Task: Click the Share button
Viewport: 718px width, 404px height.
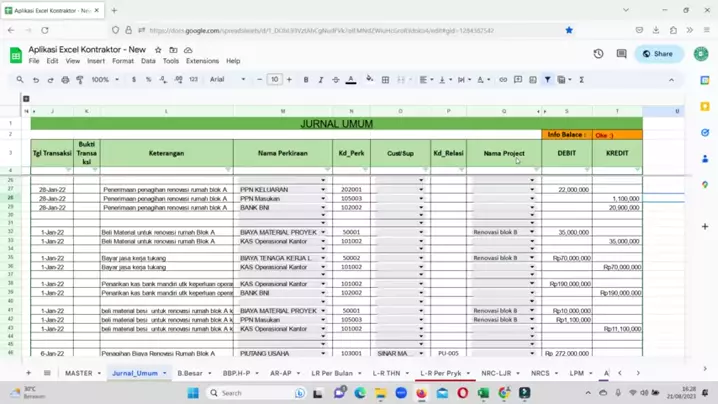Action: pyautogui.click(x=658, y=54)
